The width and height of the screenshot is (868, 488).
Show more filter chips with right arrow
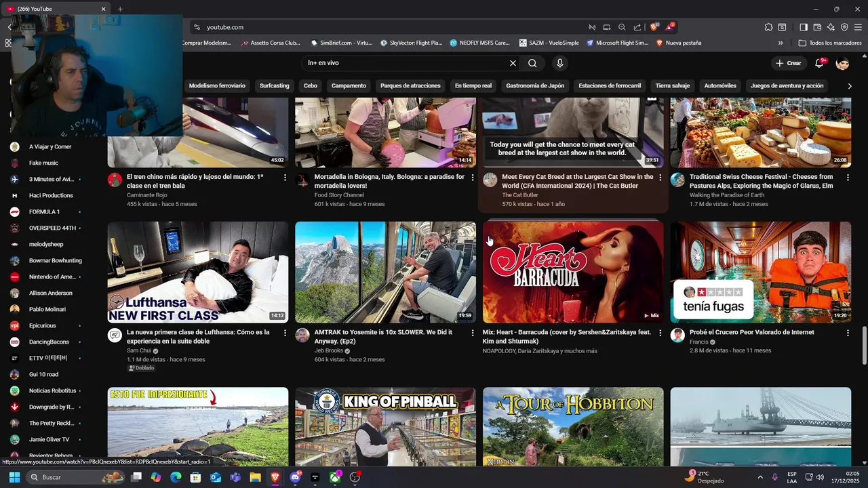(850, 86)
